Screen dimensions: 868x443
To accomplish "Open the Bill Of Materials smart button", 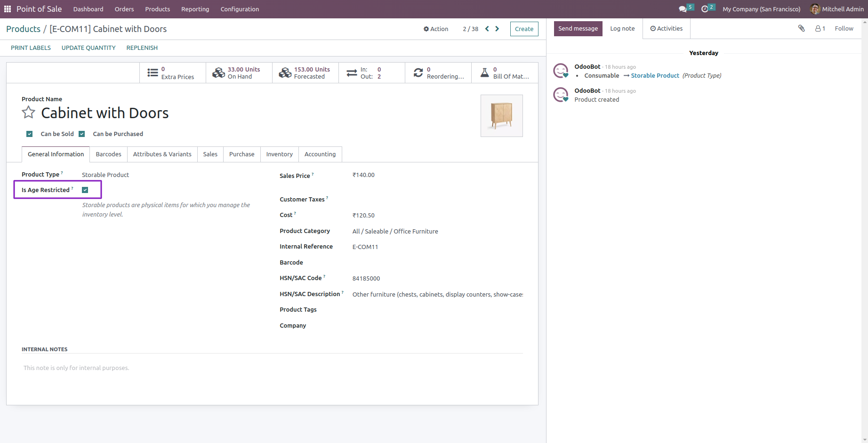I will 505,72.
